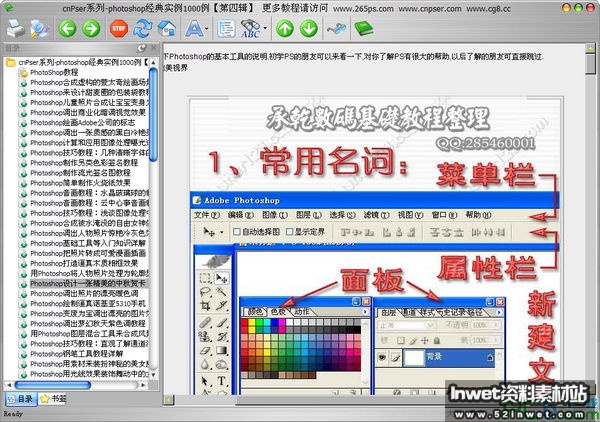Click 滤镜(T) in the pictured Photoshop menu
Viewport: 600px width, 422px height.
(376, 215)
